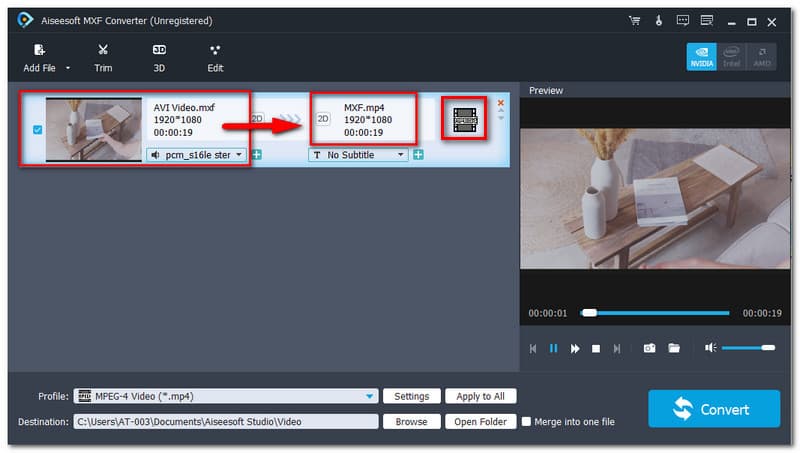The width and height of the screenshot is (800, 453).
Task: Click the Add File toolbar button
Action: (x=39, y=58)
